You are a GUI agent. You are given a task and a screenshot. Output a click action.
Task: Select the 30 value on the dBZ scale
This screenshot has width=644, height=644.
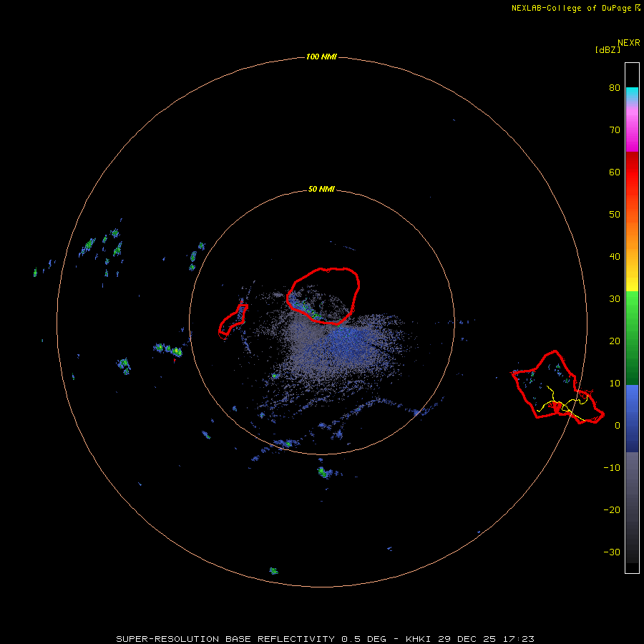[x=615, y=299]
